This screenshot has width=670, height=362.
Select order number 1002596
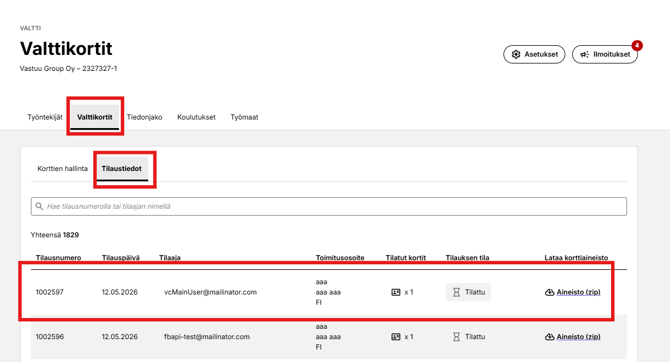50,337
